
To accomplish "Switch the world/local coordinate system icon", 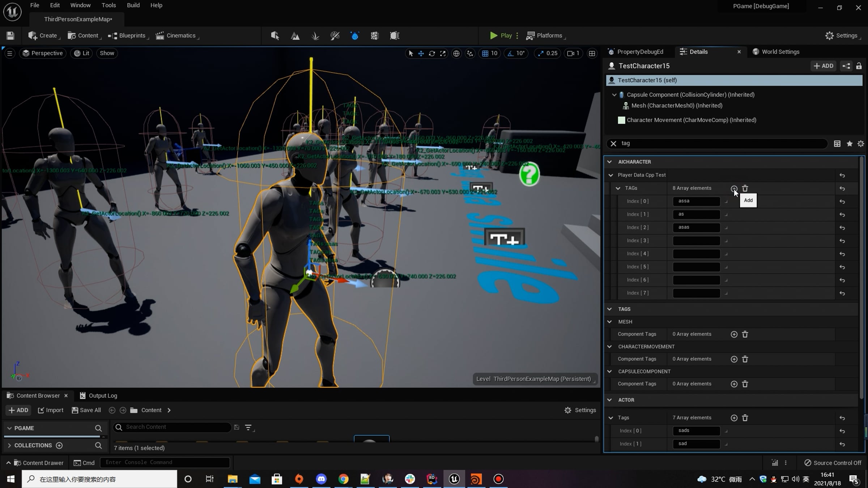I will tap(456, 53).
